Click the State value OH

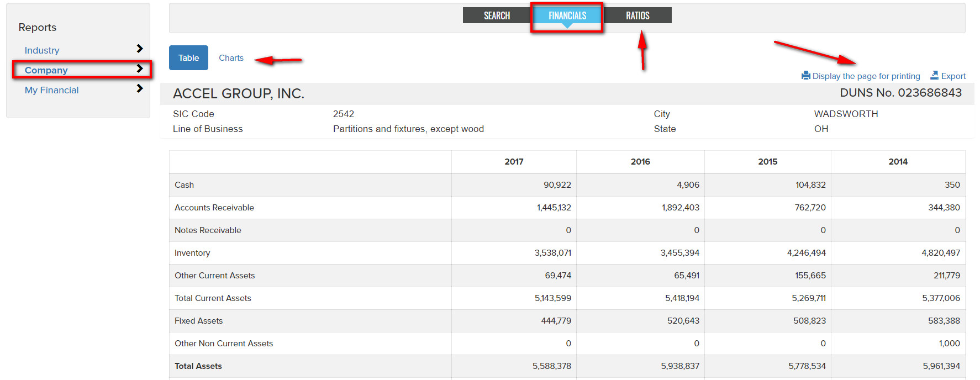pos(821,129)
